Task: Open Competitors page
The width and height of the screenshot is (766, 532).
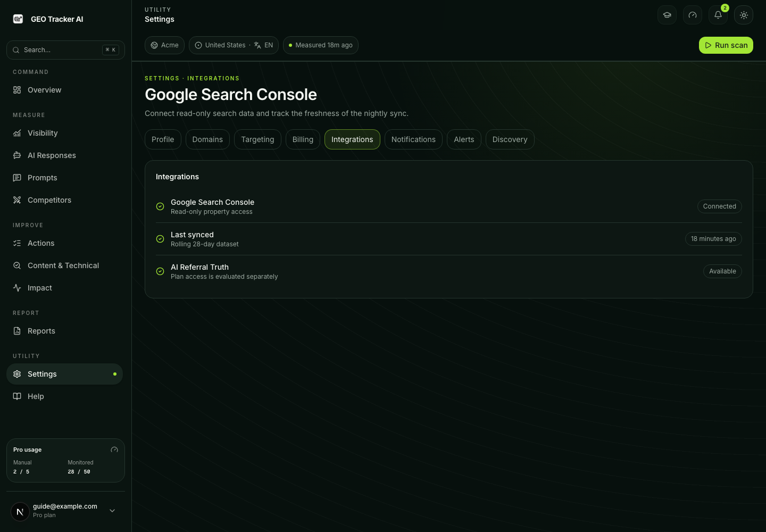Action: [64, 200]
